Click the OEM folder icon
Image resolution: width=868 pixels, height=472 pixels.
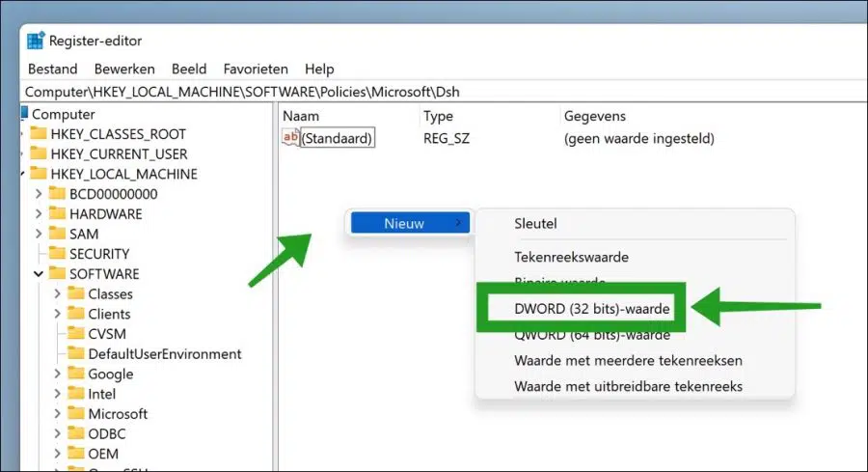[76, 453]
